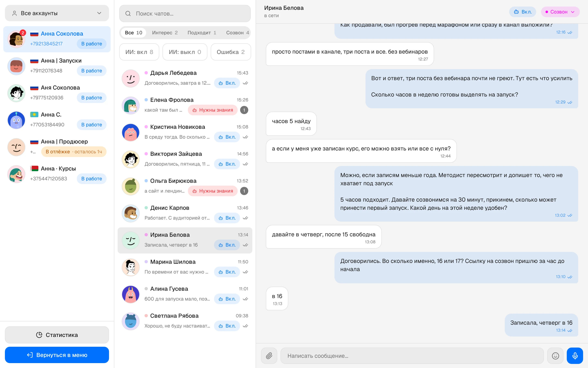Click Алина Гусева chat avatar

[x=131, y=294]
